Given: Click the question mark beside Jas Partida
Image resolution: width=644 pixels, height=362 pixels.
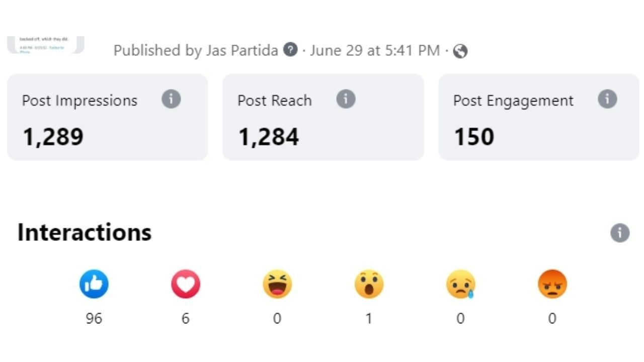Looking at the screenshot, I should (290, 50).
